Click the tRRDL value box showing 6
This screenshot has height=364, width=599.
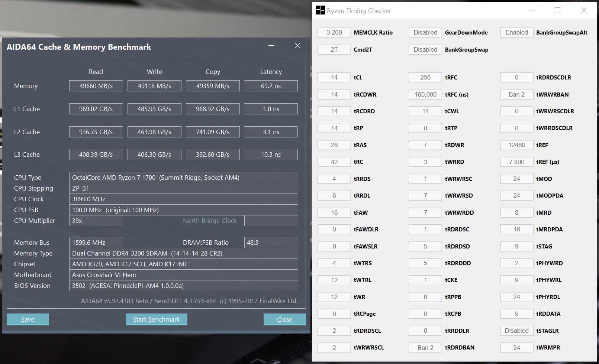[x=334, y=195]
